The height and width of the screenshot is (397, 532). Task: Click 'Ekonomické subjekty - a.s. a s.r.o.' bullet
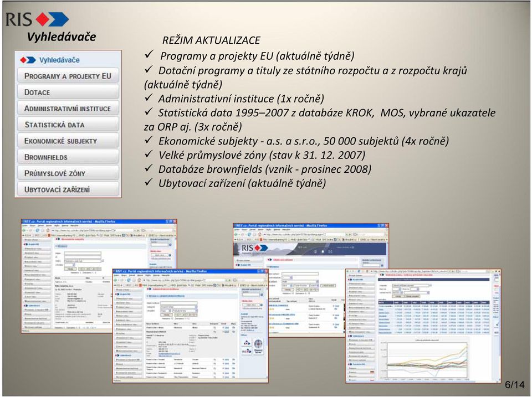(x=303, y=141)
